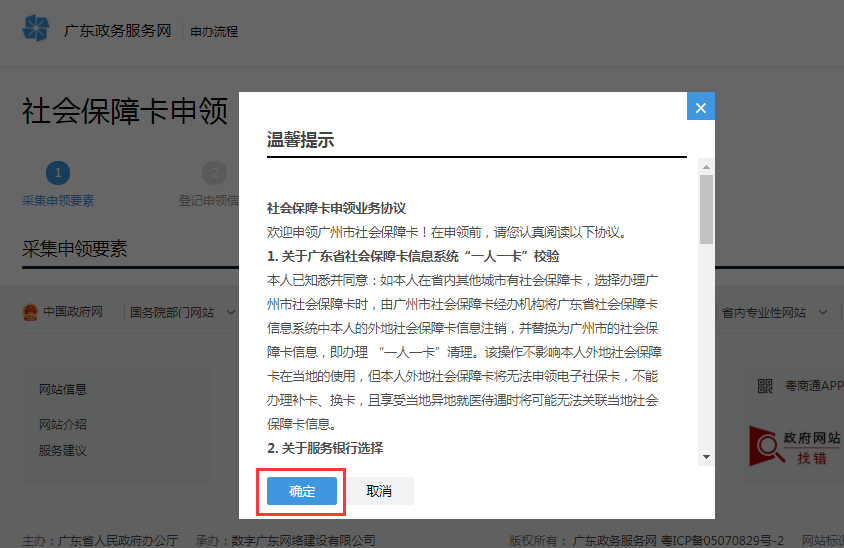Click the 政府网站找错 badge
Screen dimensions: 844x548
(x=794, y=446)
